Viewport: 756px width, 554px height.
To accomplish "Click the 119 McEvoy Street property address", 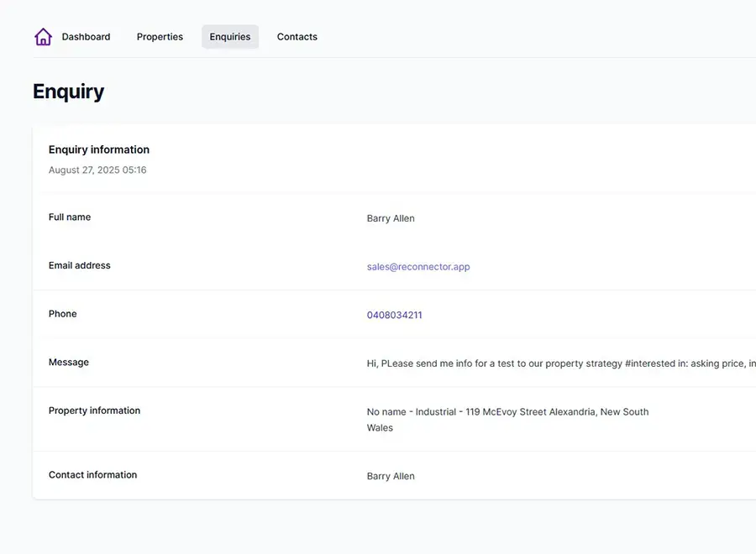I will pos(507,412).
